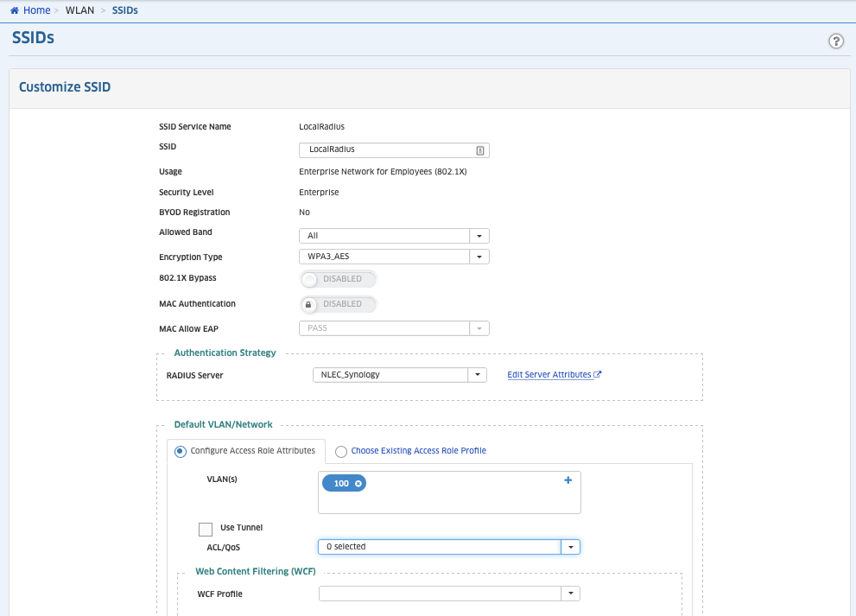The width and height of the screenshot is (856, 616).
Task: Navigate to WLAN in breadcrumb
Action: pyautogui.click(x=79, y=10)
